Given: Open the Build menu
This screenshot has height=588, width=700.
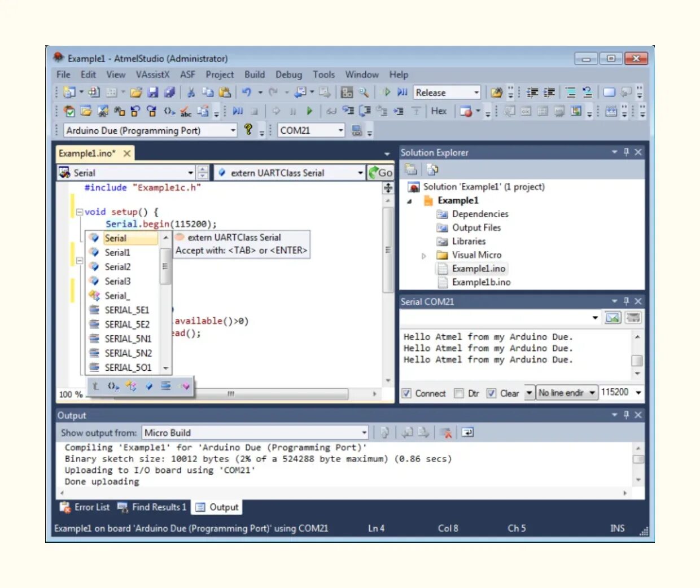Looking at the screenshot, I should (x=255, y=74).
